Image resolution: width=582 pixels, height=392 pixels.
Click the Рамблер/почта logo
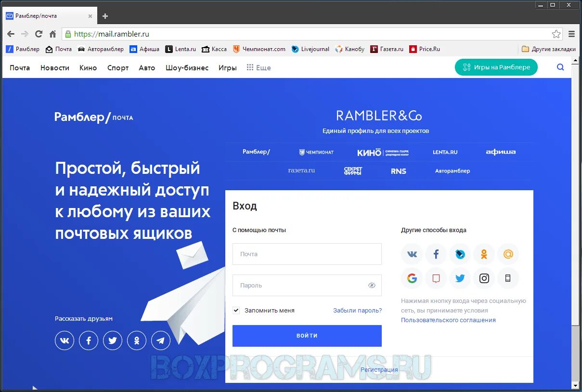point(94,117)
